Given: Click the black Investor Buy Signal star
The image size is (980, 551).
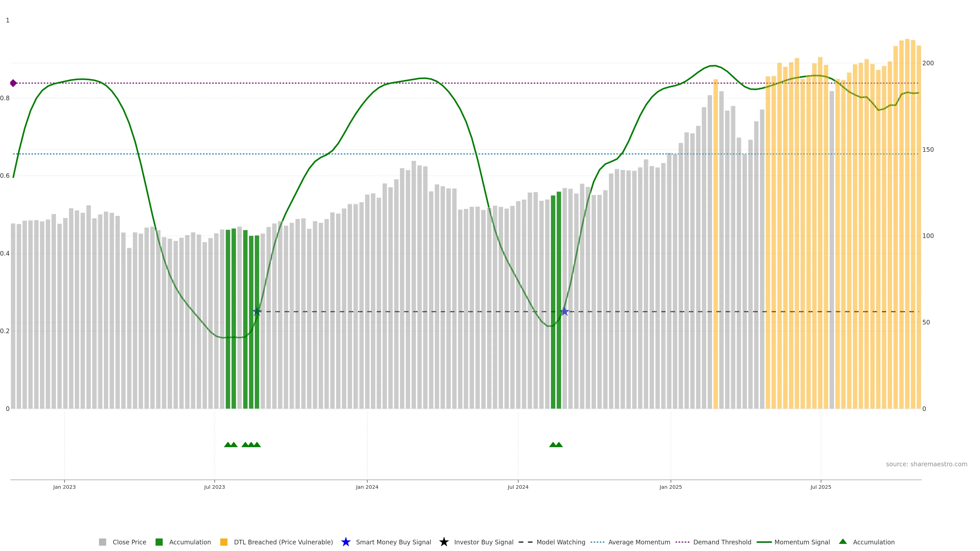Looking at the screenshot, I should click(x=444, y=542).
